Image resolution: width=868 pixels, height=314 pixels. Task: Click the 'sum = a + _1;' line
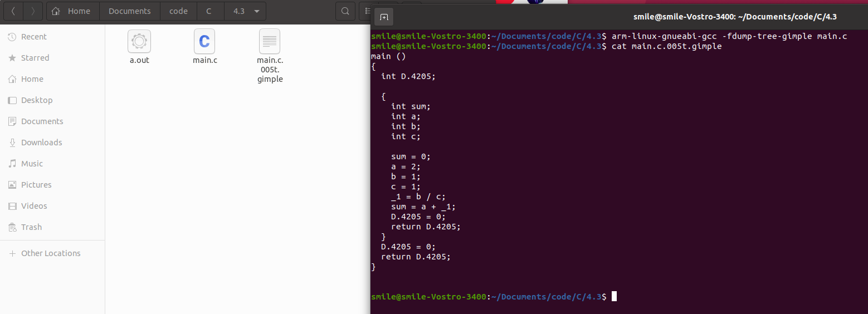423,207
